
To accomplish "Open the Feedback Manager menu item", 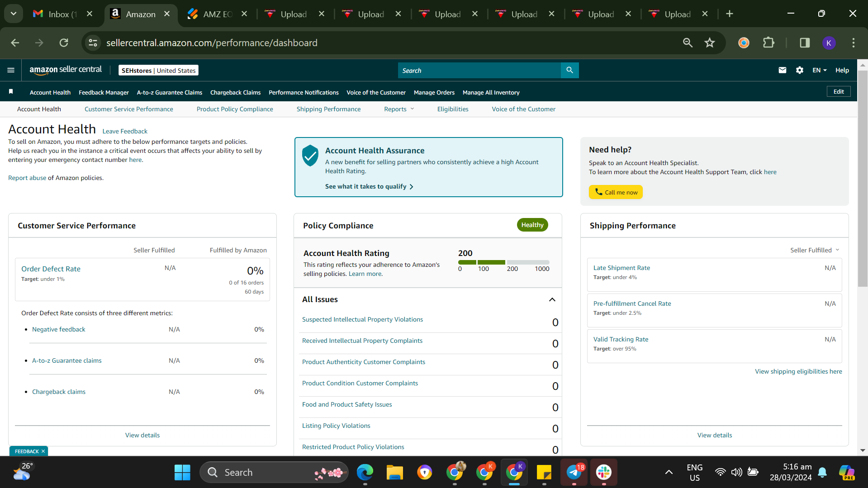I will [104, 92].
